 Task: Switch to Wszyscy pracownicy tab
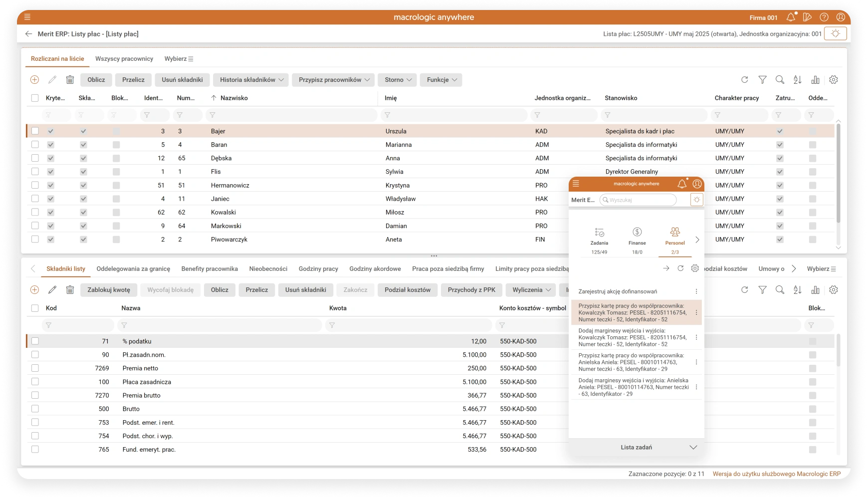124,59
